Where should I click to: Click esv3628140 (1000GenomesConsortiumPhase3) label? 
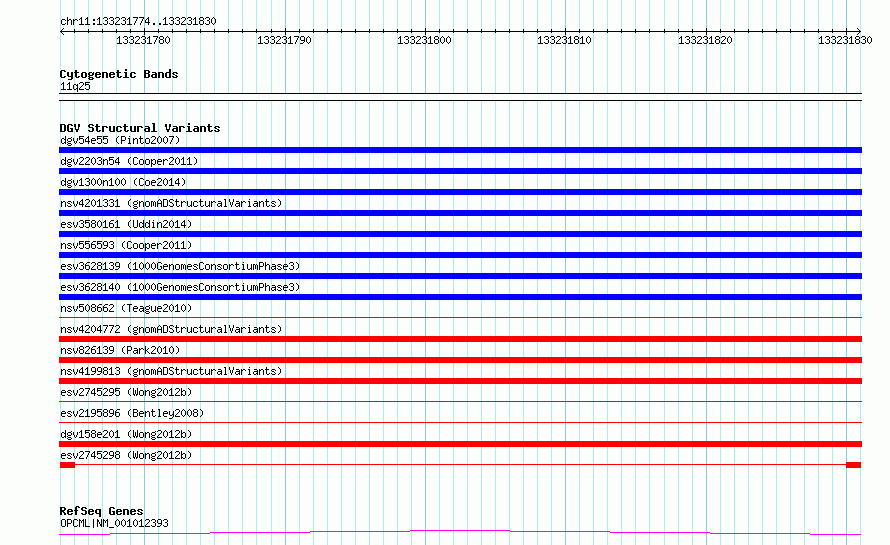pos(180,287)
